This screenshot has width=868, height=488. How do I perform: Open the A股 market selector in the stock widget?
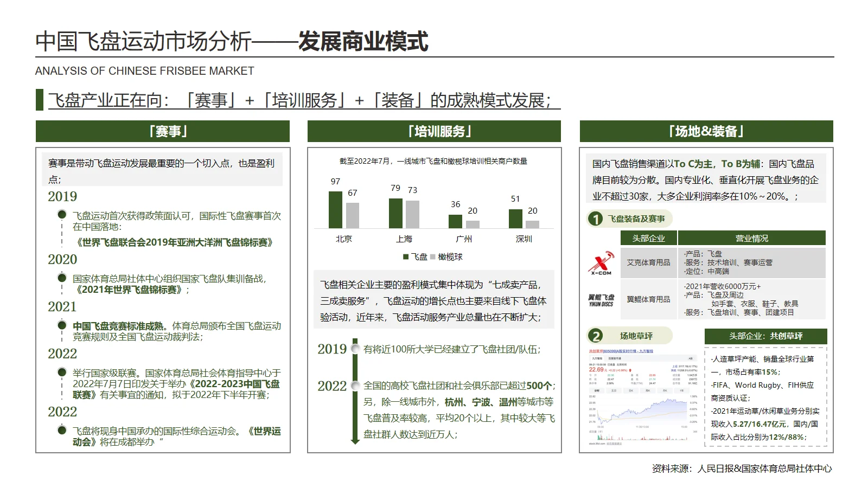(692, 358)
